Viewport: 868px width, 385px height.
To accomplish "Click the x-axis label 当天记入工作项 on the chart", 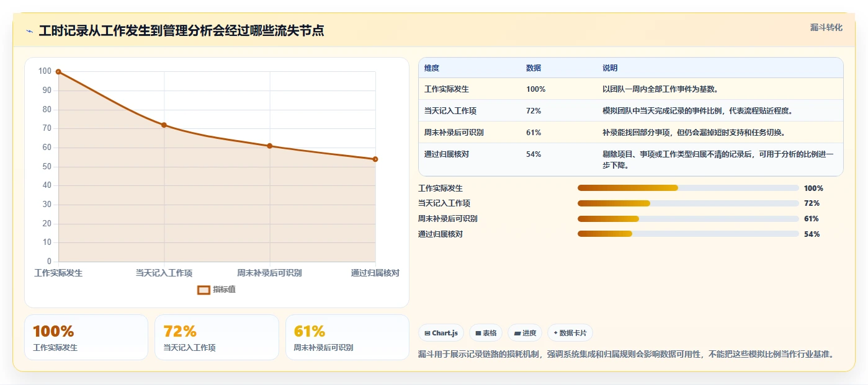I will (x=164, y=273).
